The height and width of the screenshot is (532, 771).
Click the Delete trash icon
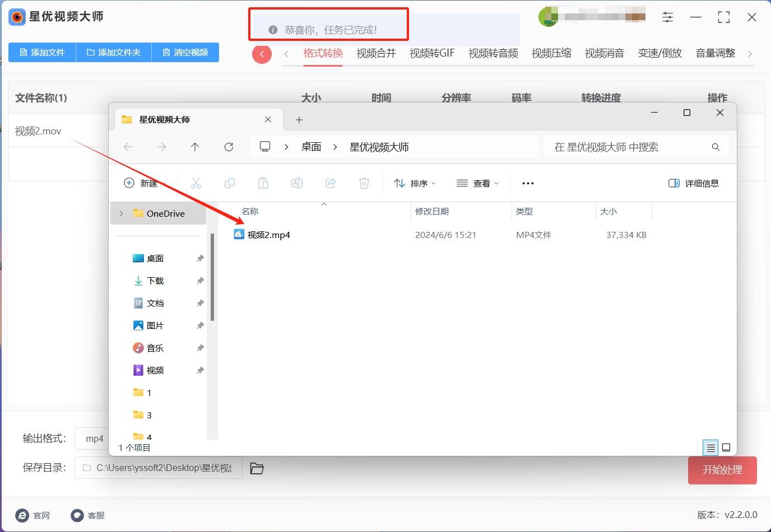(x=364, y=183)
